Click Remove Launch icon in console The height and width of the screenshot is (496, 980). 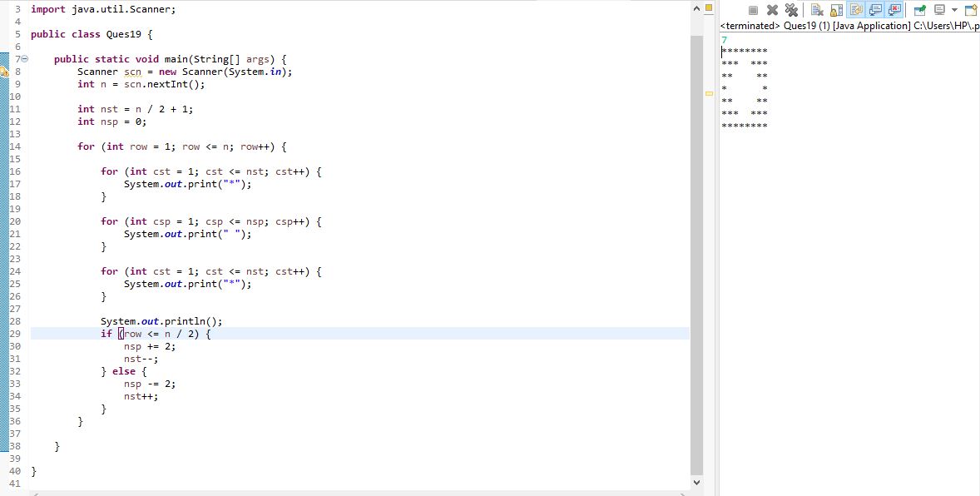pos(772,11)
